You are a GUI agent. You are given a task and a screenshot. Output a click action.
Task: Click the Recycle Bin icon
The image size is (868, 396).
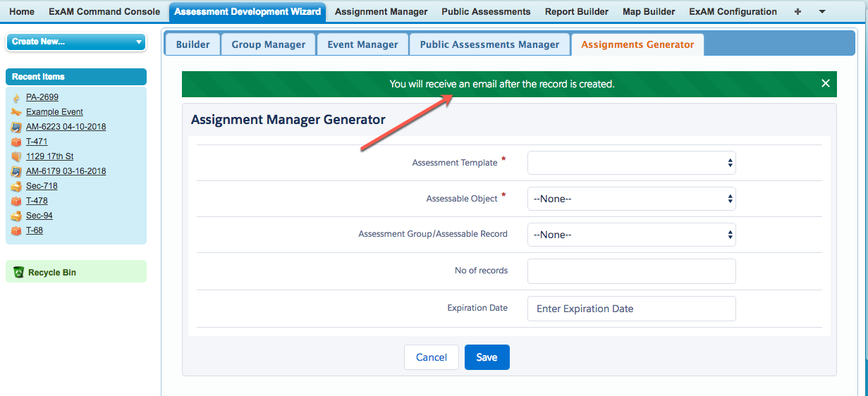coord(18,273)
